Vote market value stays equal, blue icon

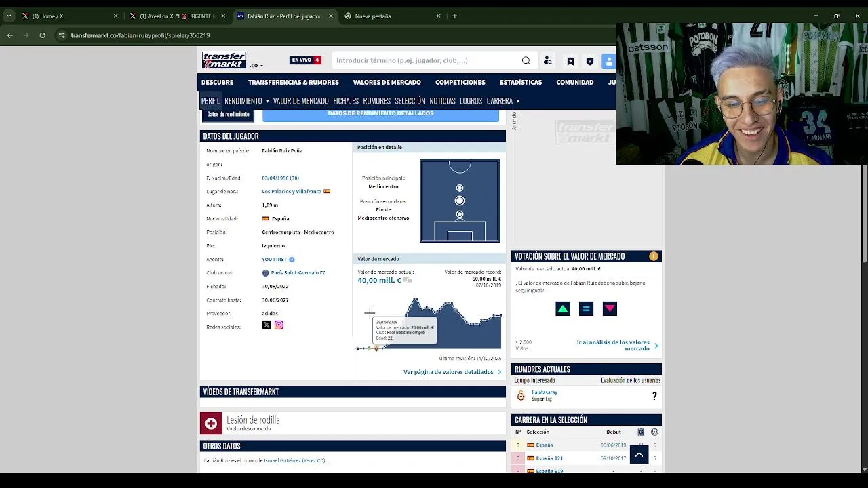(x=587, y=309)
